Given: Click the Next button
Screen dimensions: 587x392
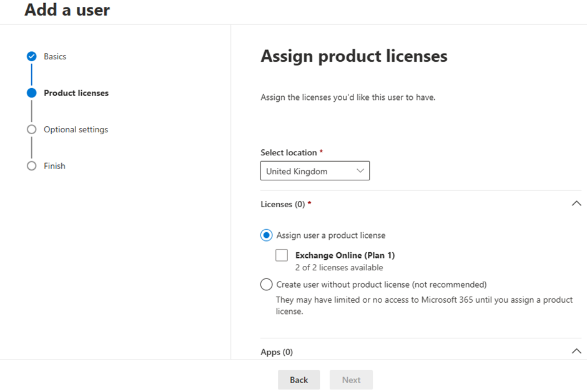Looking at the screenshot, I should pos(351,380).
